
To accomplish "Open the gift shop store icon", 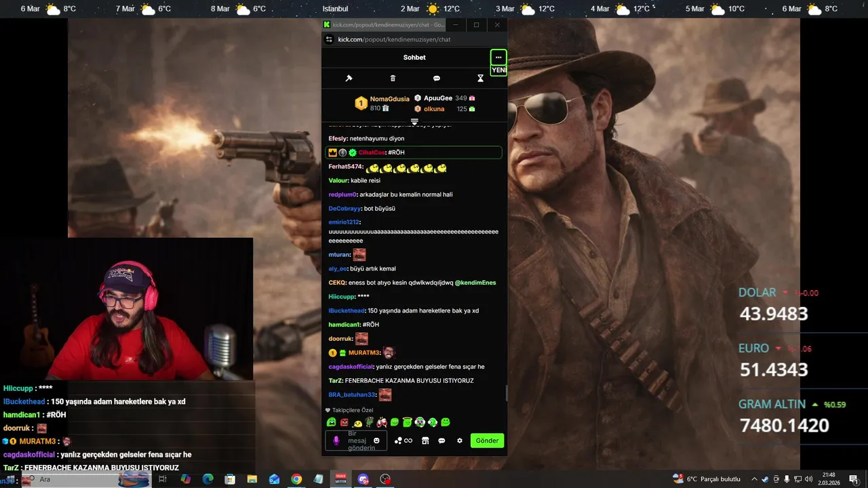I will pyautogui.click(x=425, y=441).
